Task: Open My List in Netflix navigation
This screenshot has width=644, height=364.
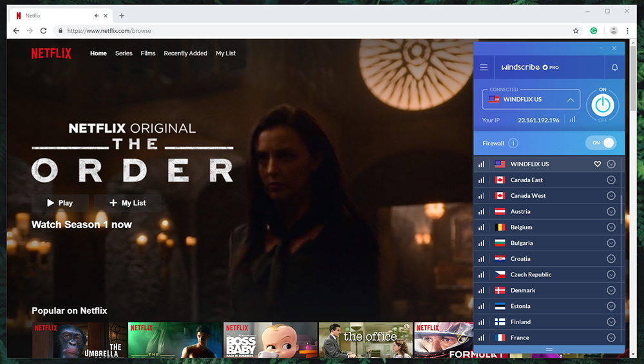Action: 225,53
